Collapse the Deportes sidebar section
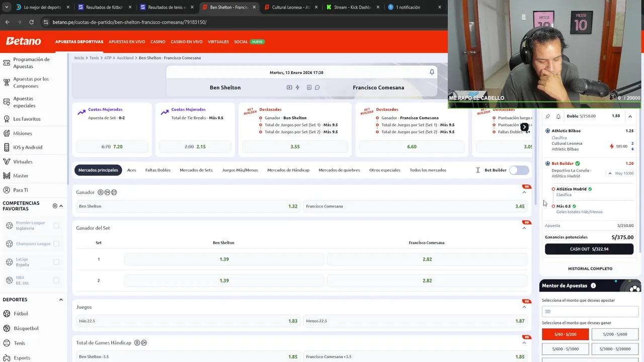 (x=61, y=300)
